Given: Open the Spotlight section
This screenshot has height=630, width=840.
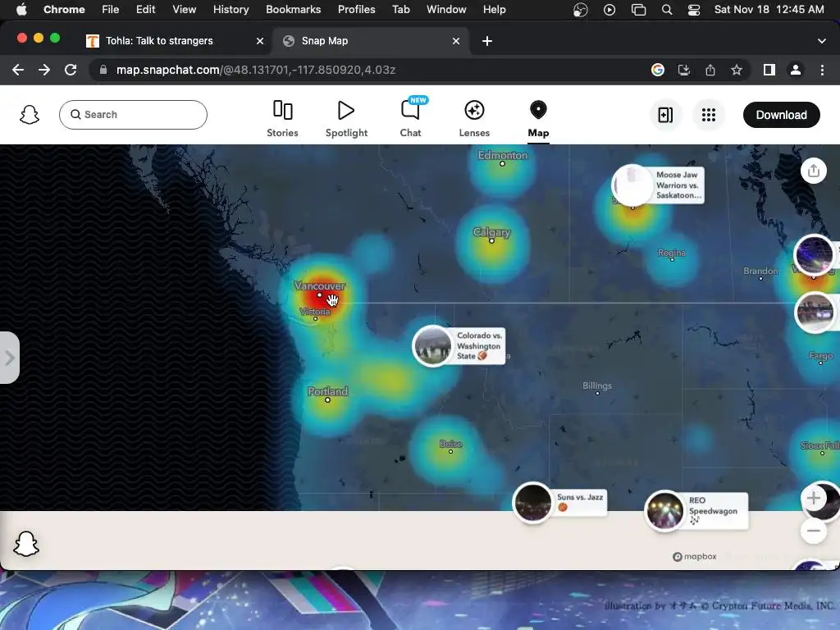Looking at the screenshot, I should point(346,119).
